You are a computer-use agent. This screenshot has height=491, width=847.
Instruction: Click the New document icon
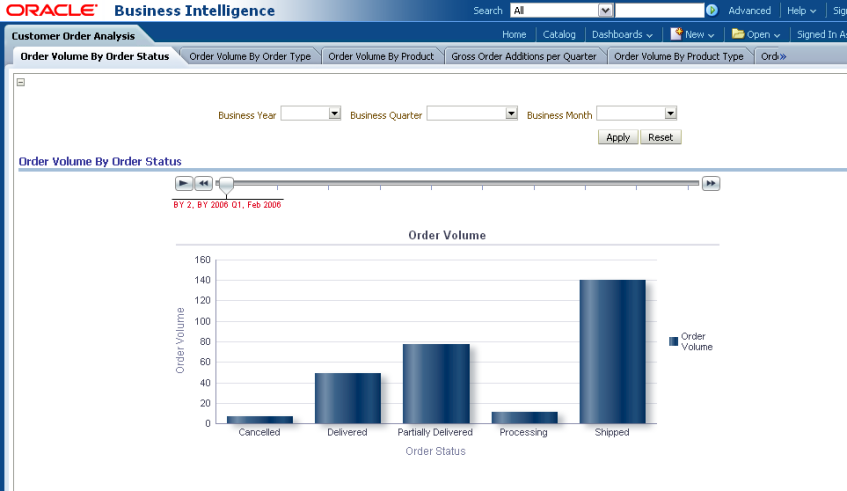pos(676,34)
